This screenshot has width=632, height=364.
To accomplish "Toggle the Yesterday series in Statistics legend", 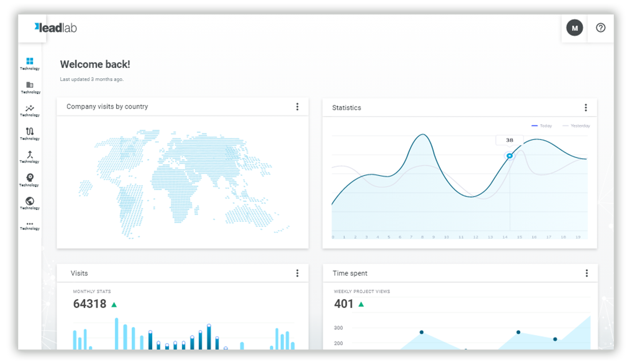I will pyautogui.click(x=577, y=125).
